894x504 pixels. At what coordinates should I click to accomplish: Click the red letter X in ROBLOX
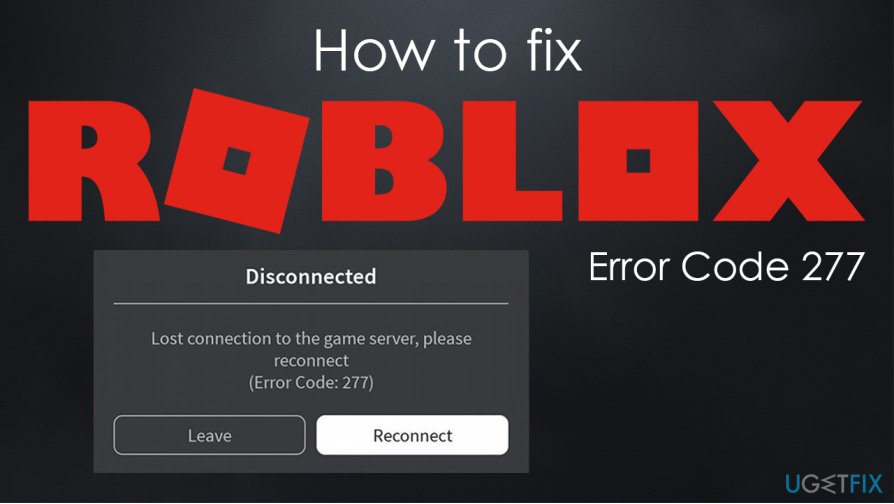789,161
